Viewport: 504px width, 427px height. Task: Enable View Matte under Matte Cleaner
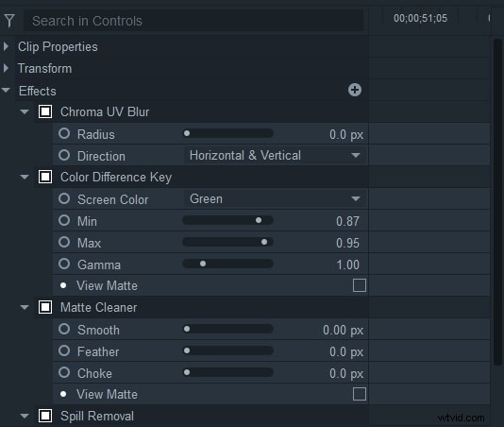tap(360, 394)
